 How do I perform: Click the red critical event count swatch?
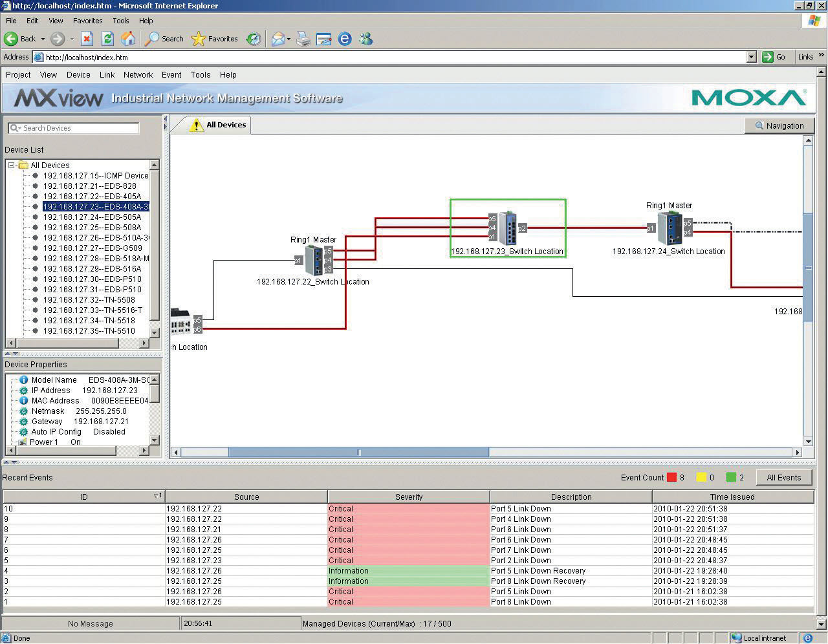pyautogui.click(x=671, y=478)
